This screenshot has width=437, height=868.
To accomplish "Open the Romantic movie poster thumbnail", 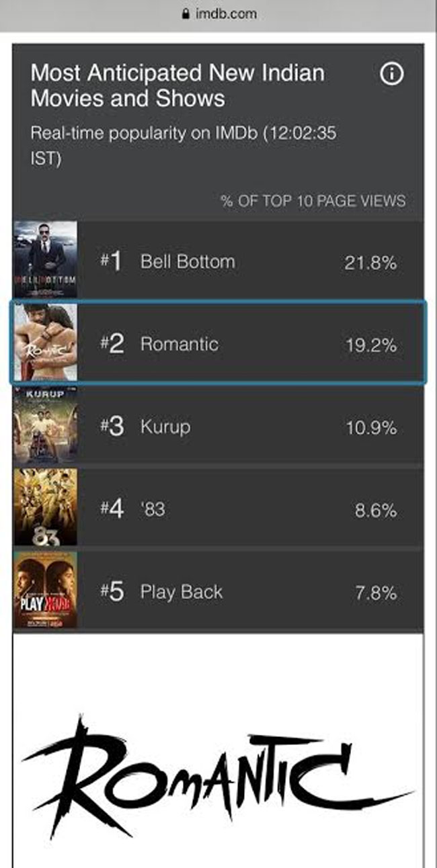I will click(x=45, y=343).
